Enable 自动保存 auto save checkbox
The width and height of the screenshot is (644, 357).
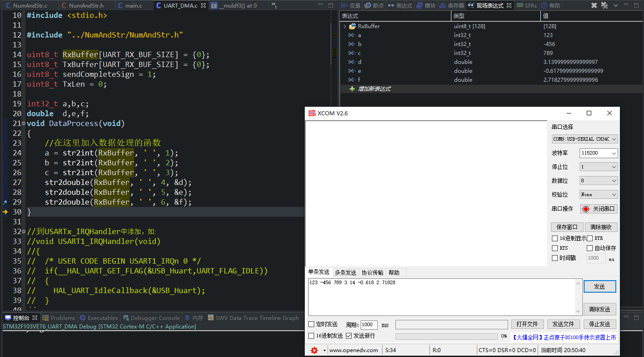(x=589, y=248)
